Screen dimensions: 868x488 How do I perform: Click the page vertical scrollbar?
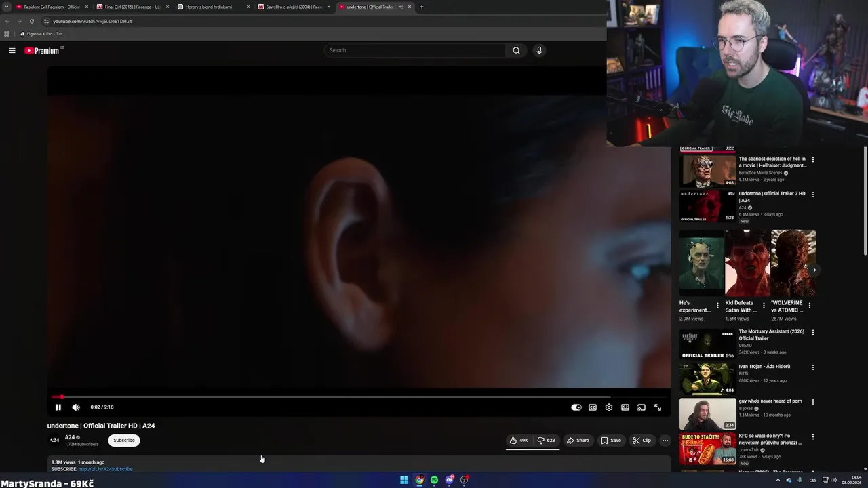(x=865, y=201)
